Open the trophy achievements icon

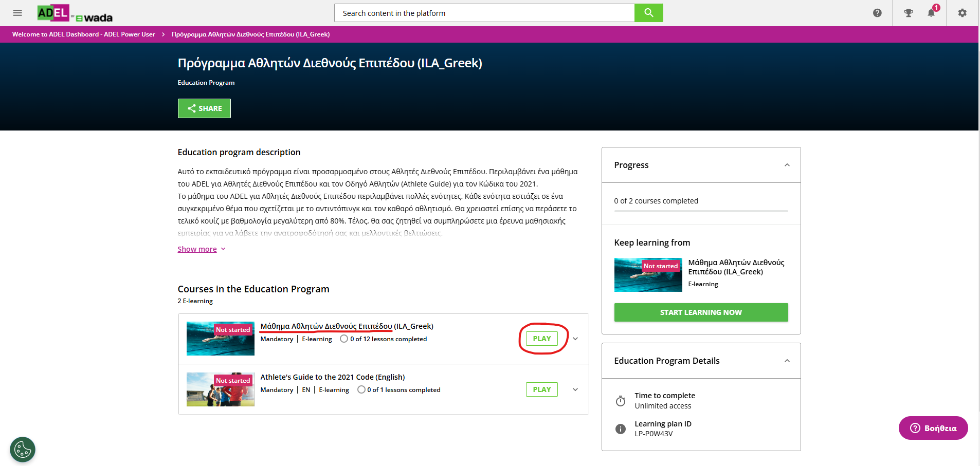point(909,13)
